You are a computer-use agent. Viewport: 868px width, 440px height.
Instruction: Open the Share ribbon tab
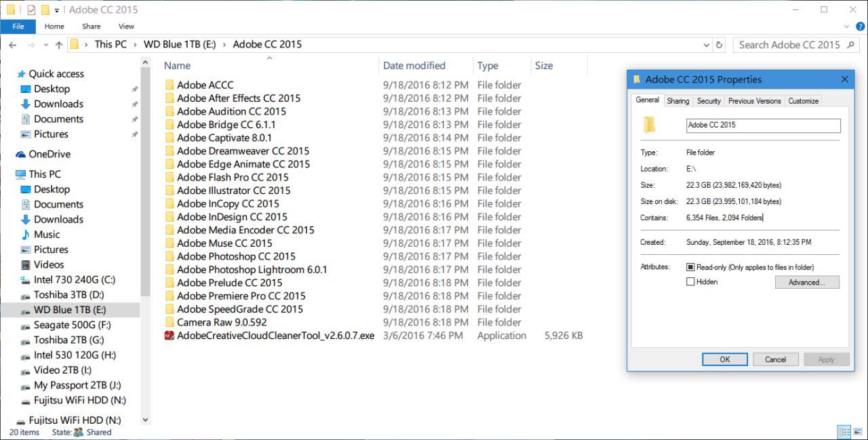(91, 26)
